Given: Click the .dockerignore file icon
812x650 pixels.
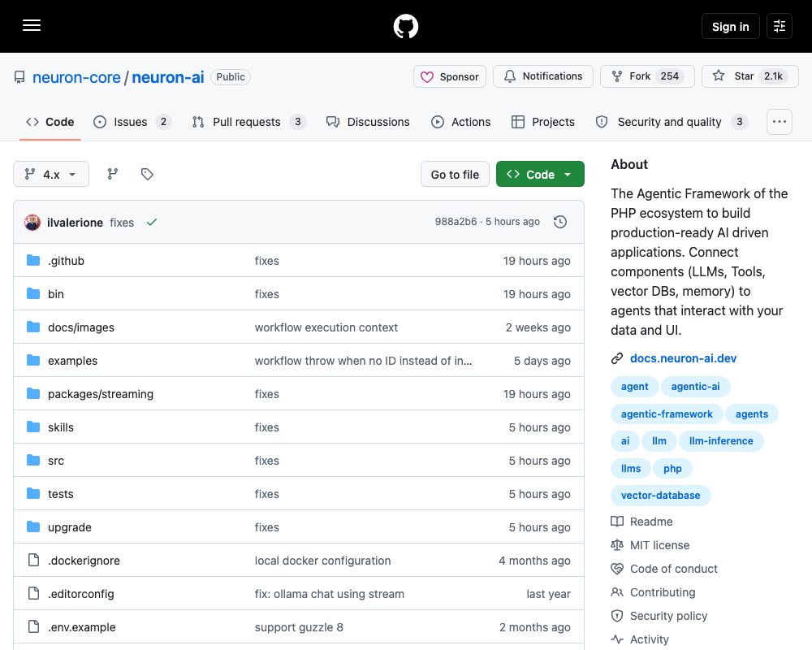Looking at the screenshot, I should point(33,561).
